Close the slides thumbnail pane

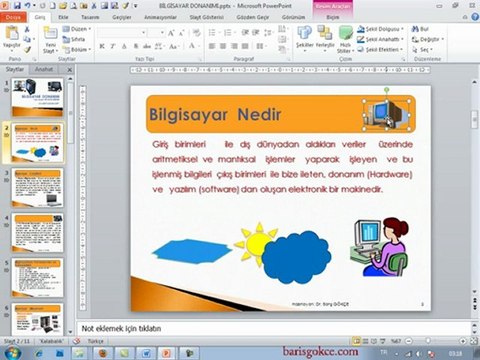pos(69,70)
